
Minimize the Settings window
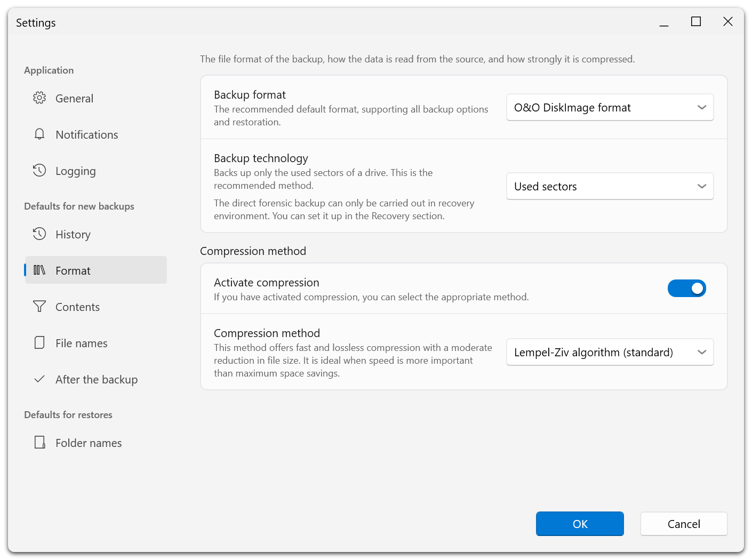(664, 22)
